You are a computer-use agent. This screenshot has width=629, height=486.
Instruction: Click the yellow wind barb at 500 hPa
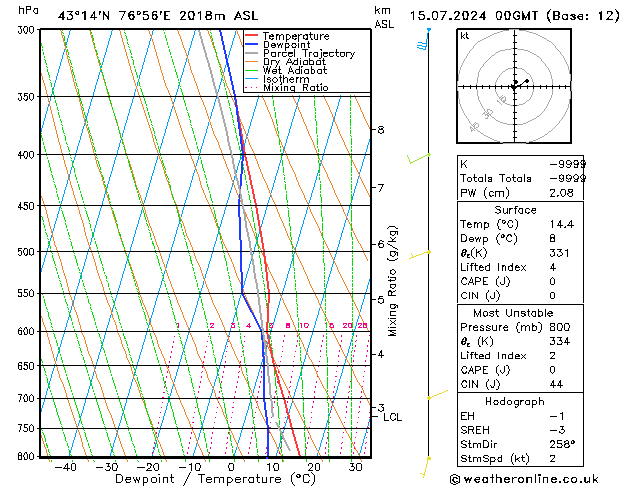coord(420,255)
